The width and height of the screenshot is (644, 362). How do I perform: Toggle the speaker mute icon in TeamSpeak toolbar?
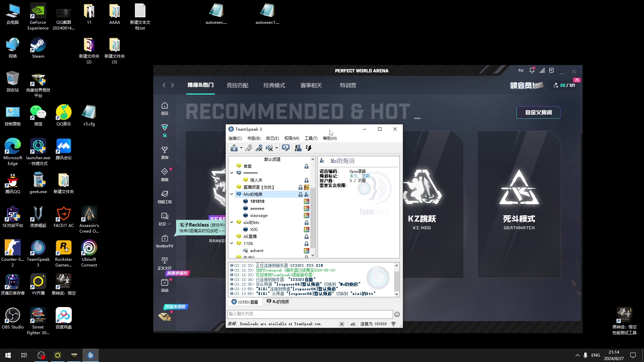(x=269, y=148)
